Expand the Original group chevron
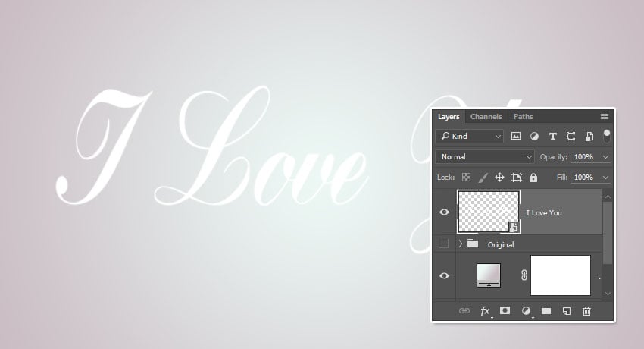This screenshot has width=644, height=349. click(x=461, y=244)
